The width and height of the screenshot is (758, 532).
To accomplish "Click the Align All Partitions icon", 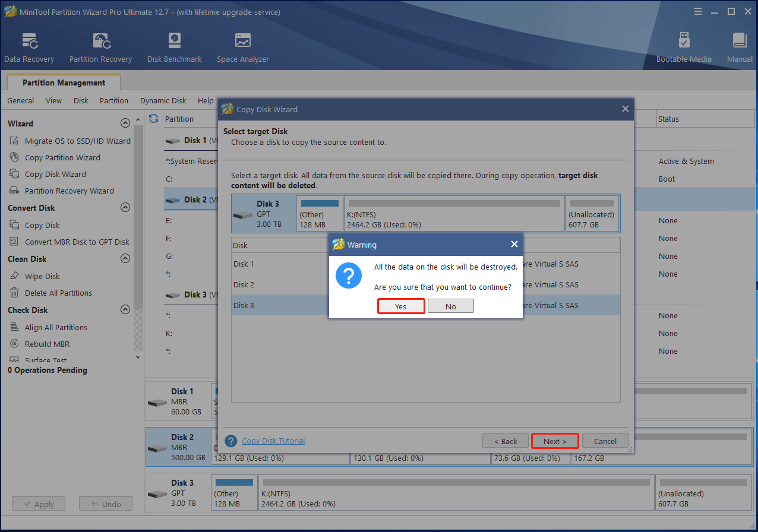I will [x=14, y=327].
